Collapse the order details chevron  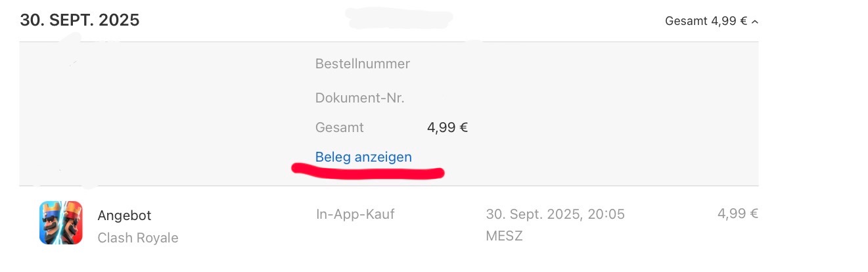[755, 22]
